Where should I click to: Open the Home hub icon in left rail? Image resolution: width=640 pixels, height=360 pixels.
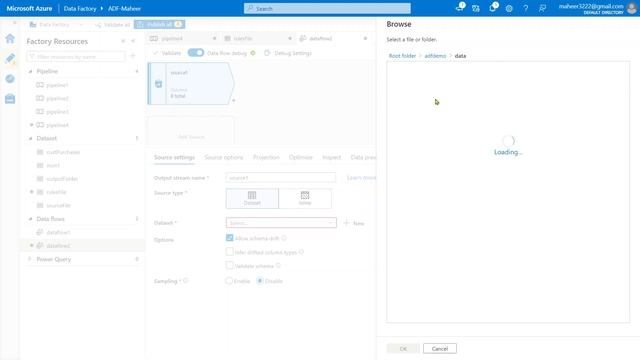[10, 38]
